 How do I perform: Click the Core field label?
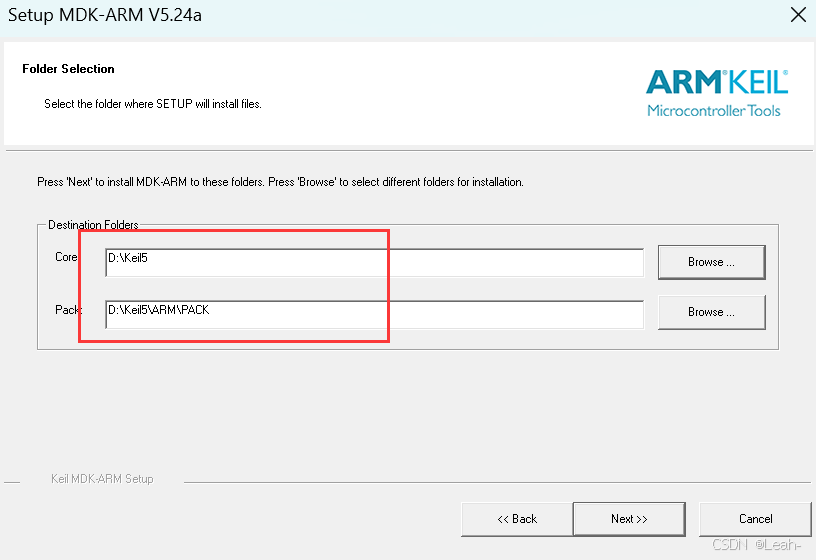coord(66,257)
